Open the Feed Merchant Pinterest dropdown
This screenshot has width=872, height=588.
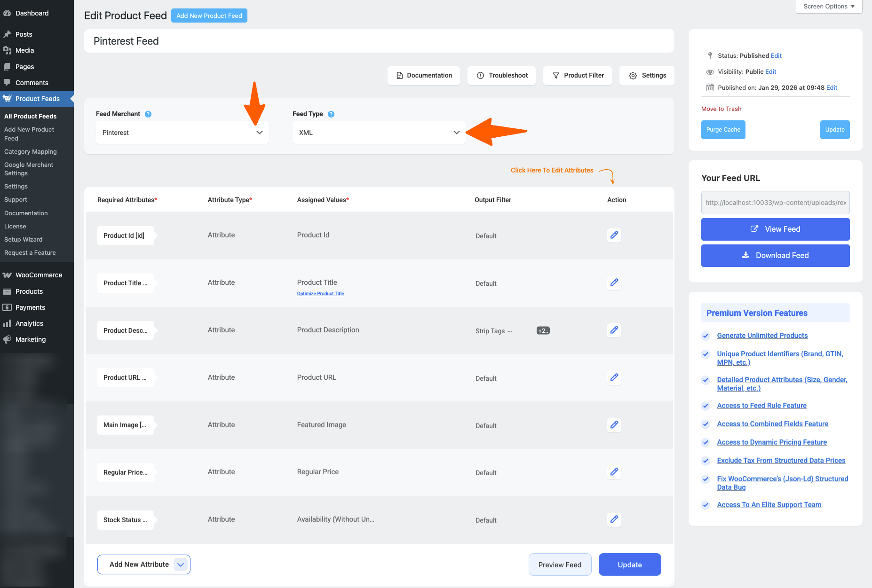[x=182, y=133]
